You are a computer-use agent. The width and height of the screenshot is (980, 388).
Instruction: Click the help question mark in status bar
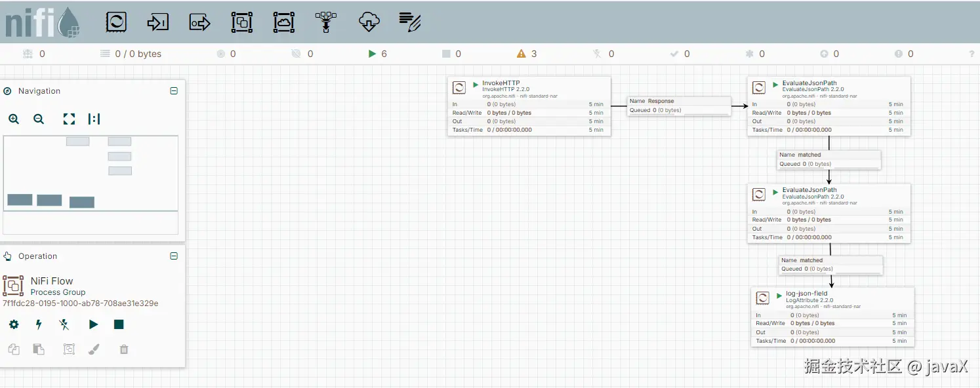(x=971, y=54)
